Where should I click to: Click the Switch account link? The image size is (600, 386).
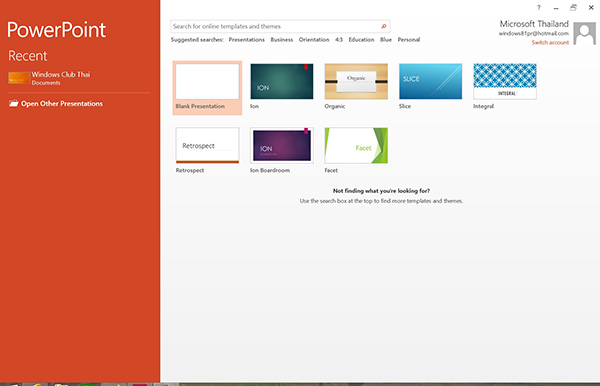pos(550,42)
